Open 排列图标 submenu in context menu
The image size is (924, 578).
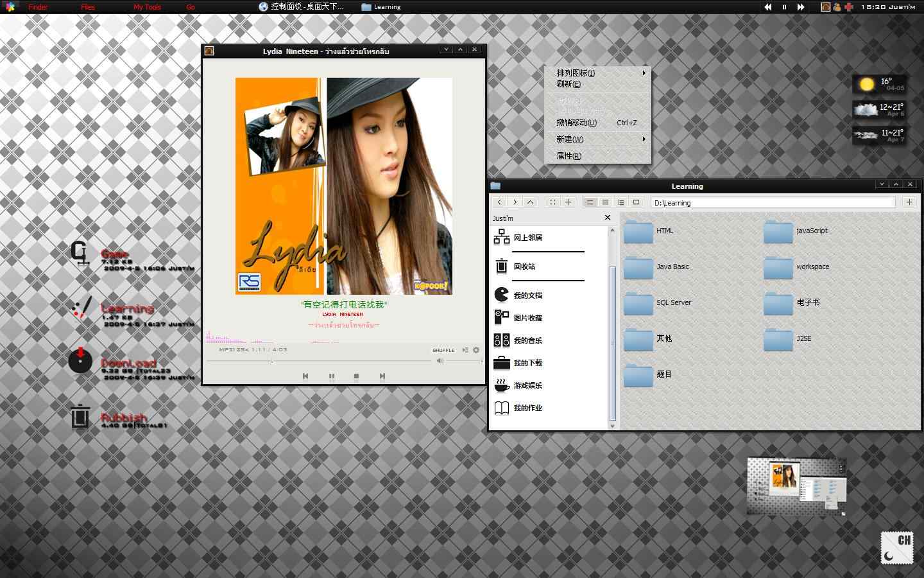[597, 73]
